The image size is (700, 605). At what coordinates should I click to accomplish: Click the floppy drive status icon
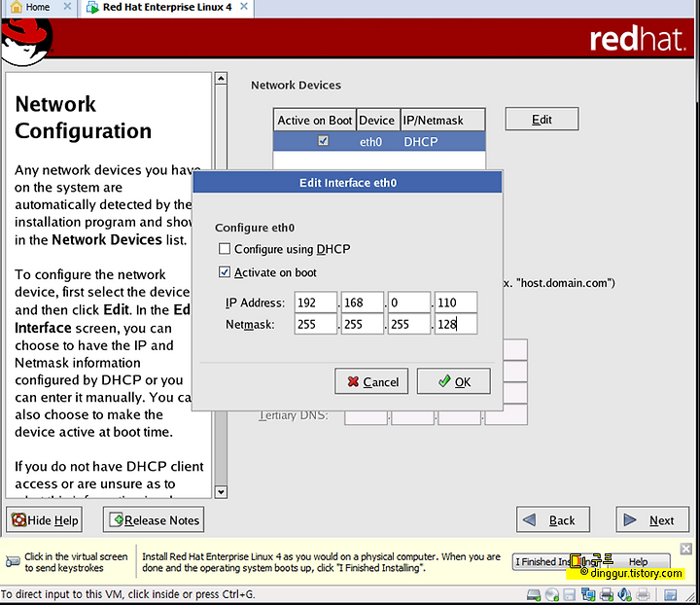click(x=569, y=594)
